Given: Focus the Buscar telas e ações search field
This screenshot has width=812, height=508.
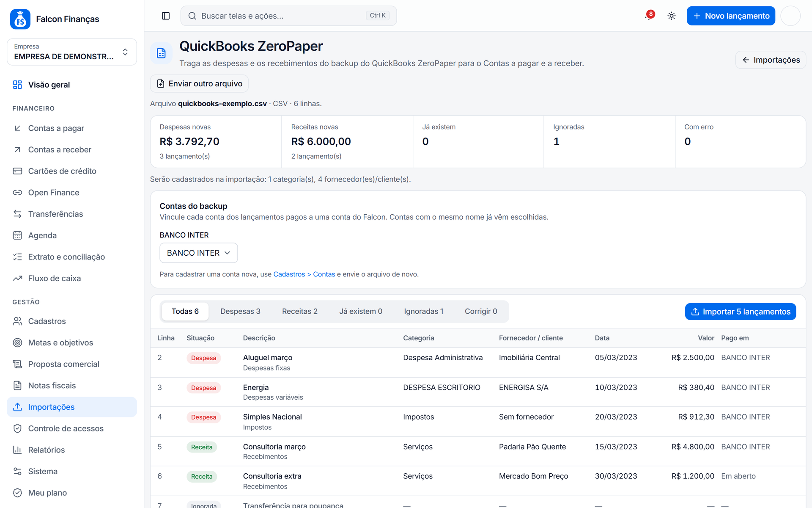Looking at the screenshot, I should pyautogui.click(x=288, y=16).
